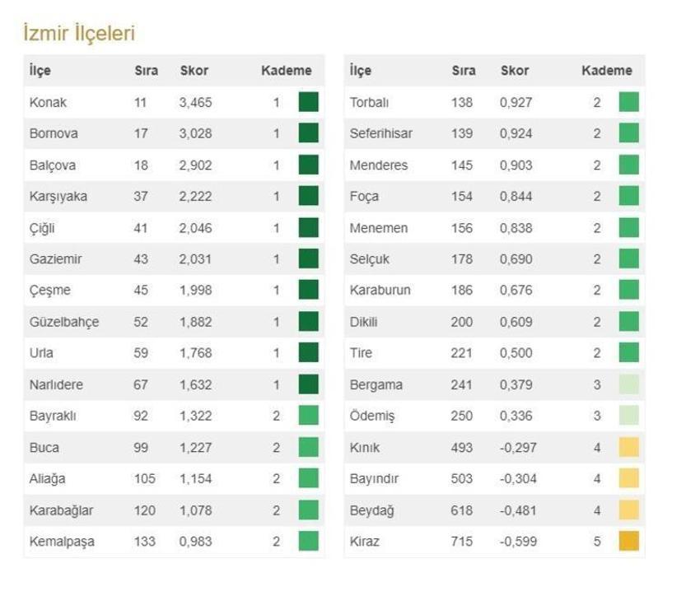Image resolution: width=700 pixels, height=591 pixels.
Task: Select the Seferihisar district name
Action: [x=380, y=133]
